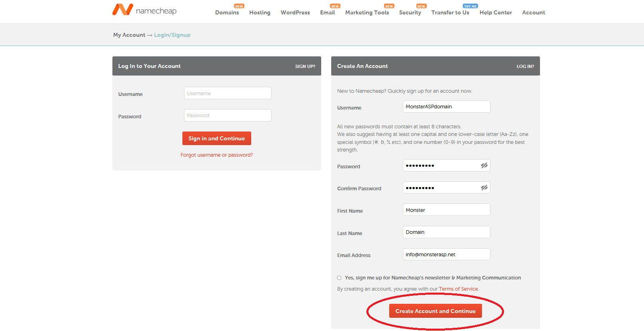Click Create Account and Continue

pyautogui.click(x=436, y=311)
